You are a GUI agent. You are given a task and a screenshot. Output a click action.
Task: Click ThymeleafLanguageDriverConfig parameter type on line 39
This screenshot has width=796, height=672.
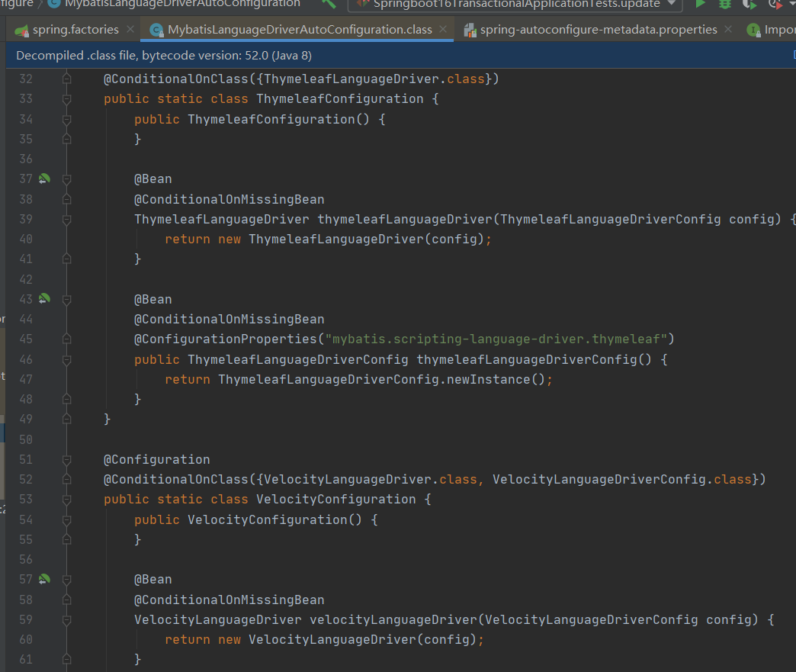pos(610,219)
